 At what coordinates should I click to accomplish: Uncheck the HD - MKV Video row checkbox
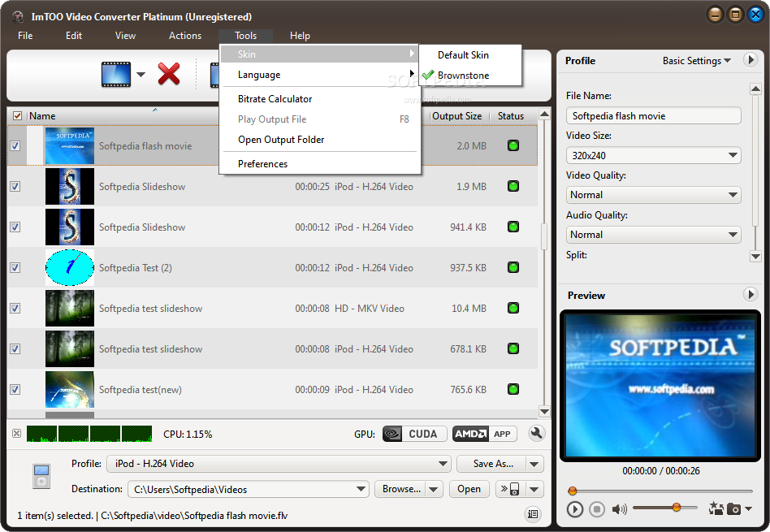[15, 308]
